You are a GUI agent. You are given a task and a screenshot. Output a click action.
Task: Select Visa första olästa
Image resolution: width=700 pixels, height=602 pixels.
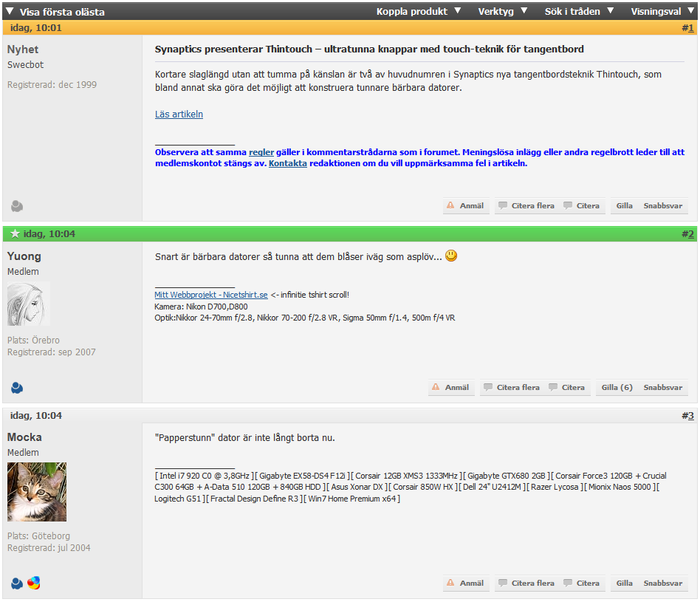click(x=56, y=12)
